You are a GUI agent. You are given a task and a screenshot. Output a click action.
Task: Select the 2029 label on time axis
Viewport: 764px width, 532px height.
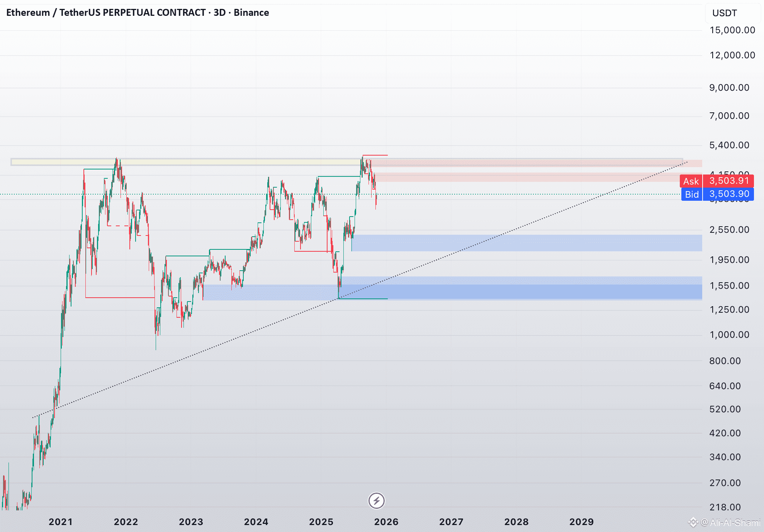[x=581, y=522]
